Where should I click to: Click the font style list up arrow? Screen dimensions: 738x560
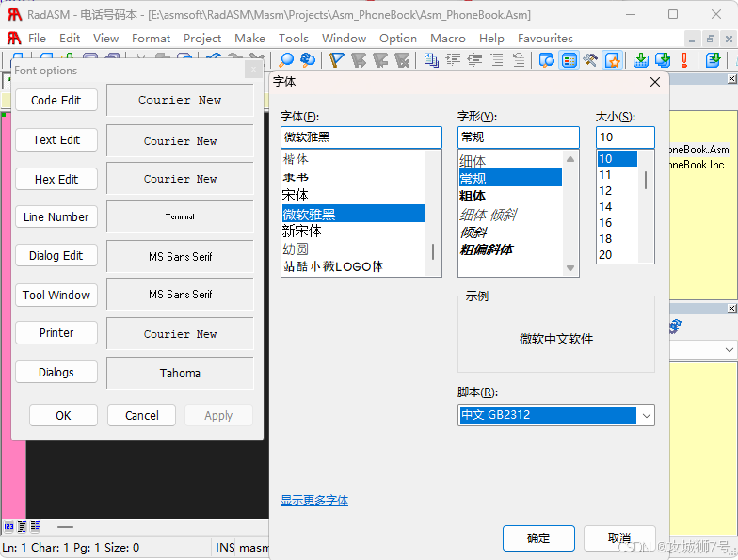coord(570,159)
